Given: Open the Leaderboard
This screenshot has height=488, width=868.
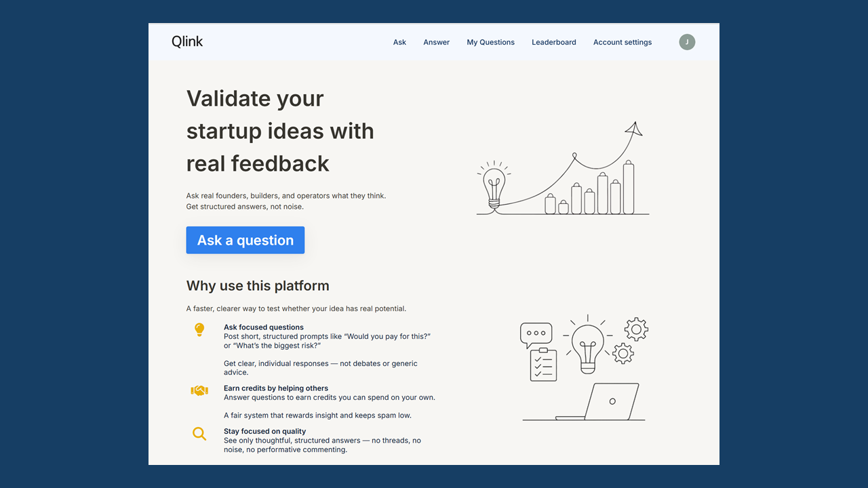Looking at the screenshot, I should point(553,42).
